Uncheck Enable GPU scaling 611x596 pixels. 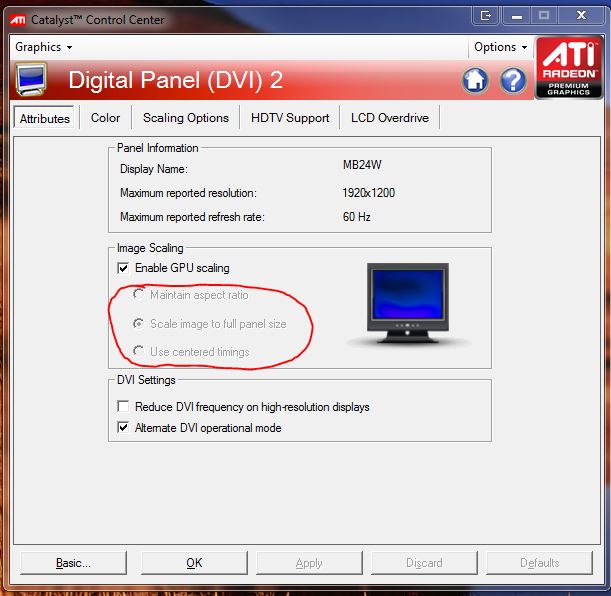[123, 268]
